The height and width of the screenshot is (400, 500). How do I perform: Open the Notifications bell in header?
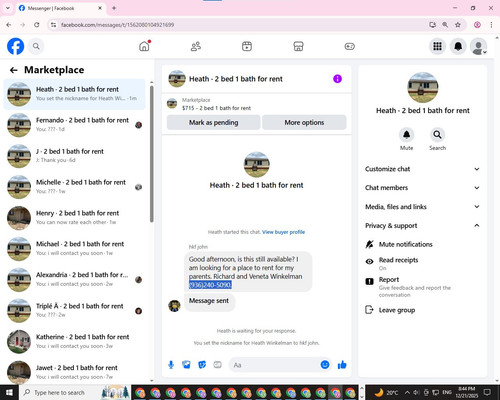[x=458, y=46]
